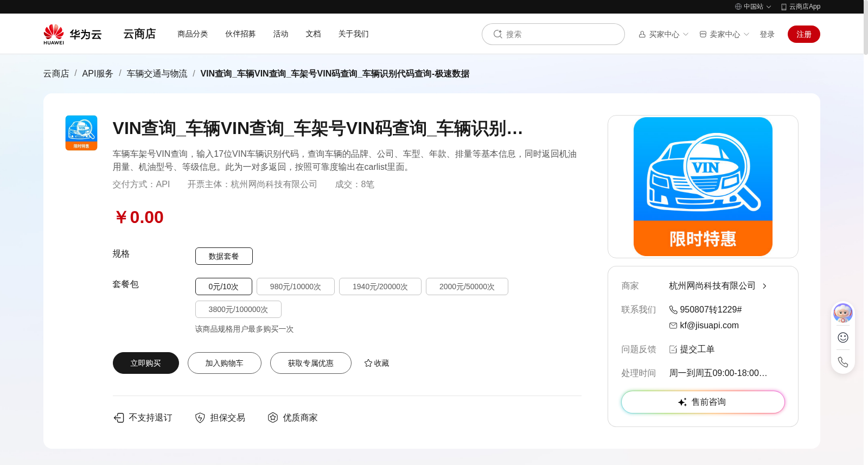868x465 pixels.
Task: Open the robot assistant avatar
Action: pyautogui.click(x=843, y=313)
